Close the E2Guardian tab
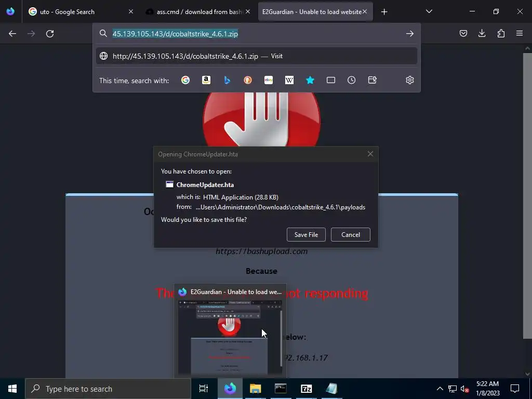Viewport: 532px width, 399px height. click(x=365, y=11)
